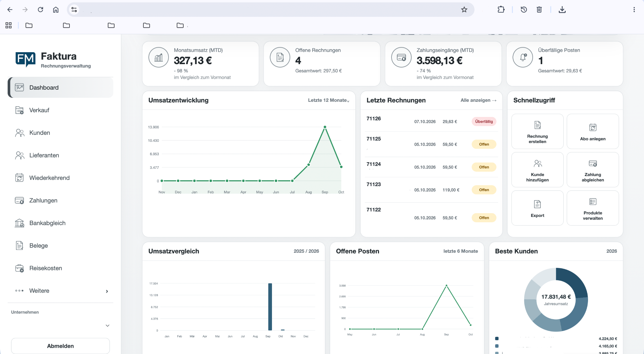The height and width of the screenshot is (354, 644).
Task: Click the browser home button
Action: pos(56,10)
